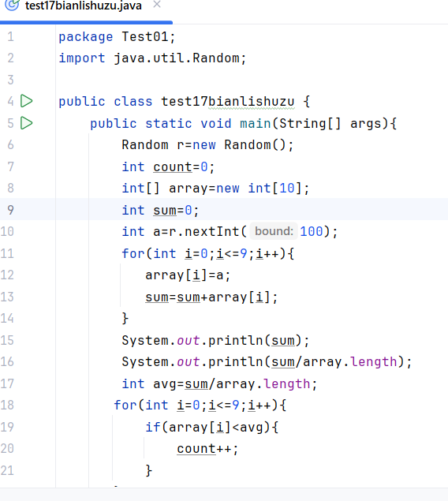Click 'String[] args' parameter on line 5
448x501 pixels.
[330, 123]
